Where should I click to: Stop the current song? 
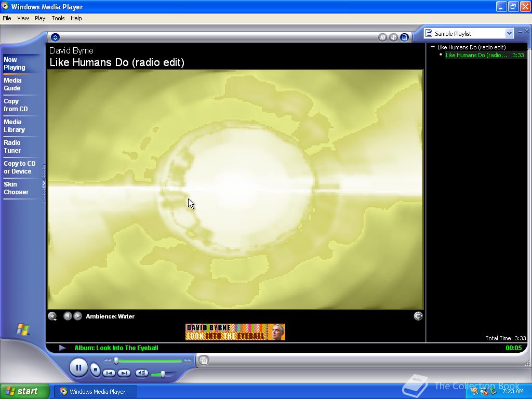[x=96, y=369]
